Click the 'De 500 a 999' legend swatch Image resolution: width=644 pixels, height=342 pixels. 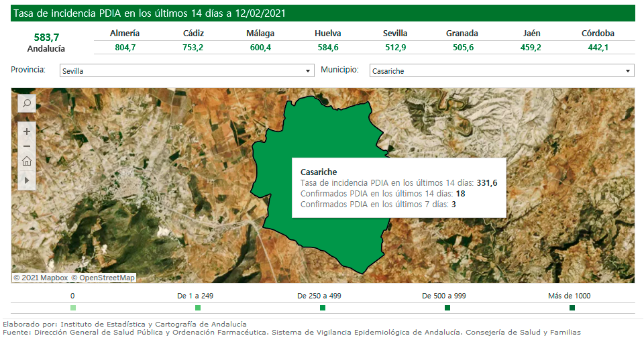pyautogui.click(x=447, y=308)
